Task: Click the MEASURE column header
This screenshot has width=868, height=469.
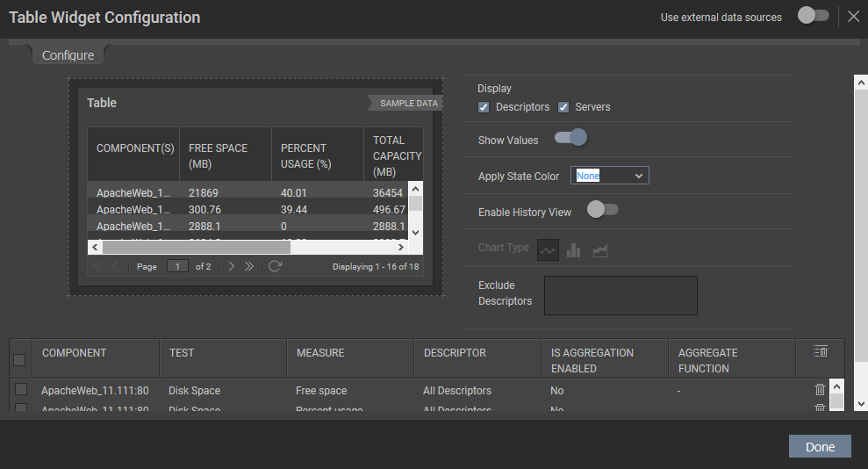Action: click(x=350, y=359)
